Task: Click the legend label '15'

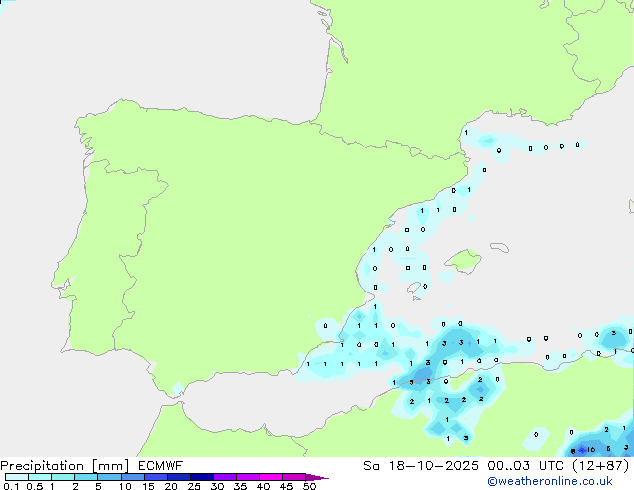Action: click(148, 486)
